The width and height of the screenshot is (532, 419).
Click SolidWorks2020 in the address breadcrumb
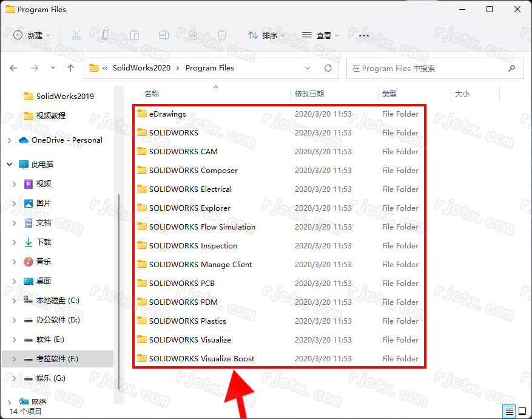click(x=141, y=68)
